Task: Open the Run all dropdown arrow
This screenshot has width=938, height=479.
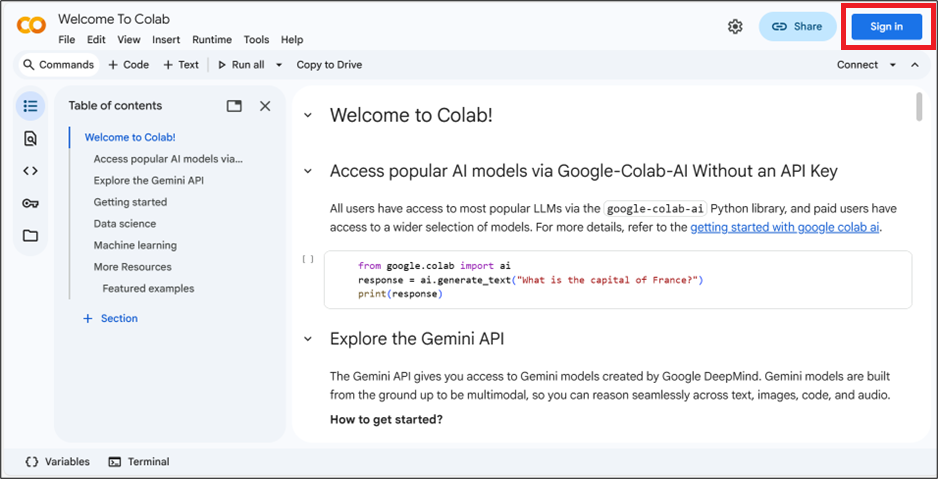Action: 279,65
